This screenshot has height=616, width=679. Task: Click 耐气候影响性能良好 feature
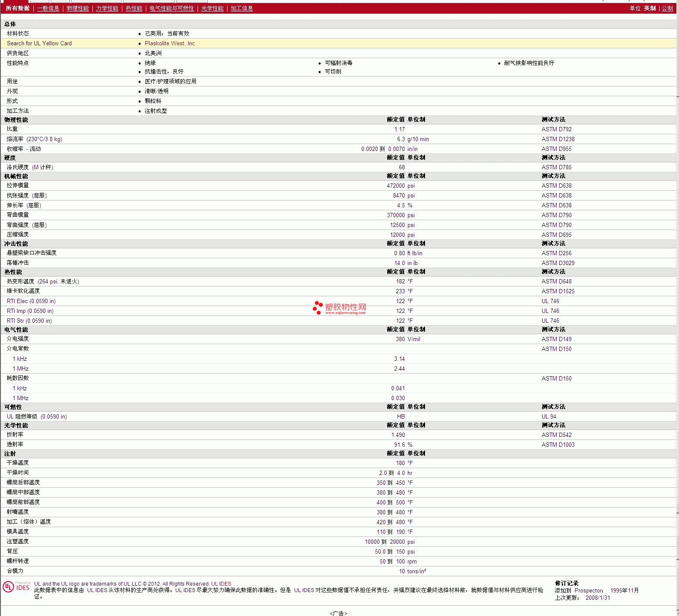529,63
